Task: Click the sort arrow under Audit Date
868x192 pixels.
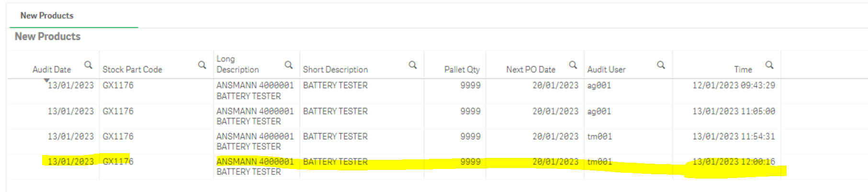Action: point(46,80)
